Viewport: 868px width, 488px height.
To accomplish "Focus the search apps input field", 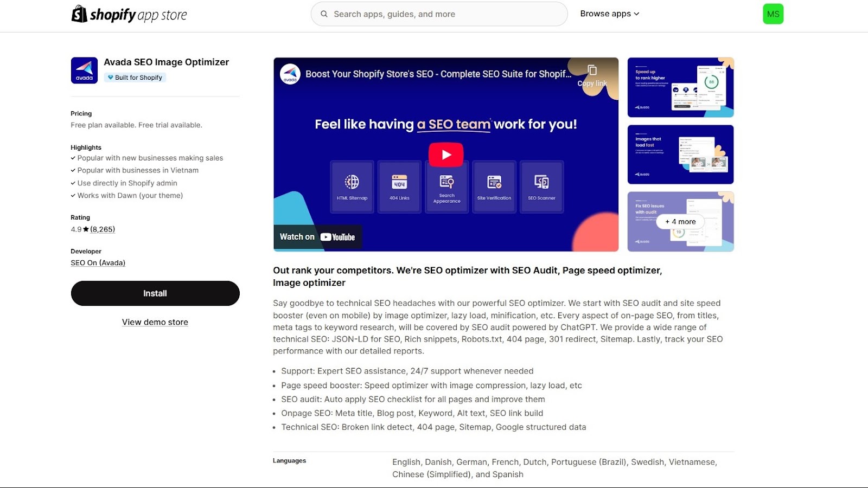I will pos(439,14).
